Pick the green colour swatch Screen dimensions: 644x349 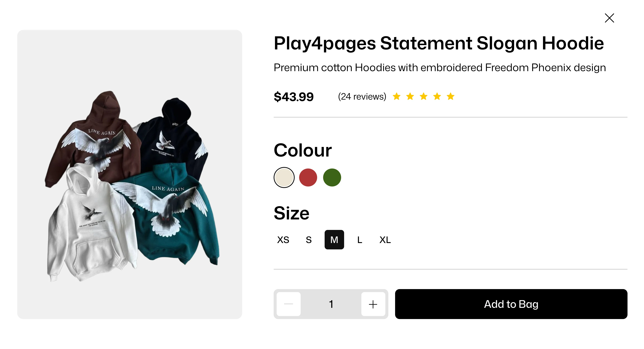pos(332,177)
